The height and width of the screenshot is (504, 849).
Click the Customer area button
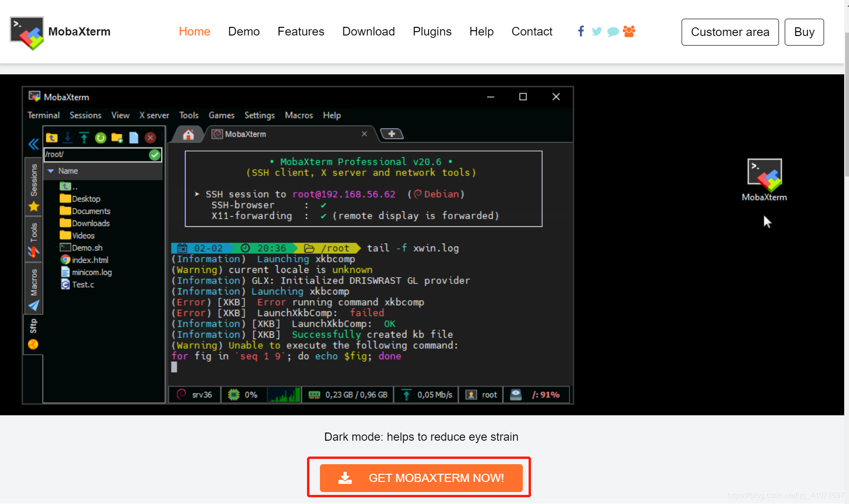coord(730,32)
